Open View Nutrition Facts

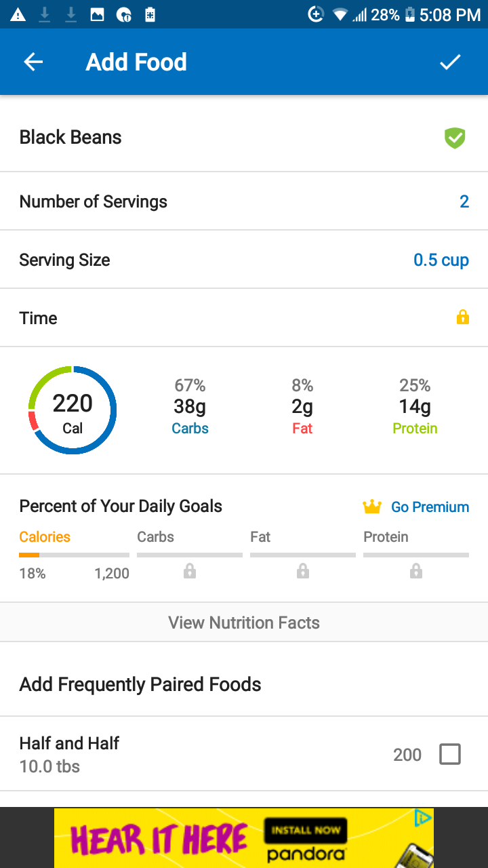pos(244,623)
